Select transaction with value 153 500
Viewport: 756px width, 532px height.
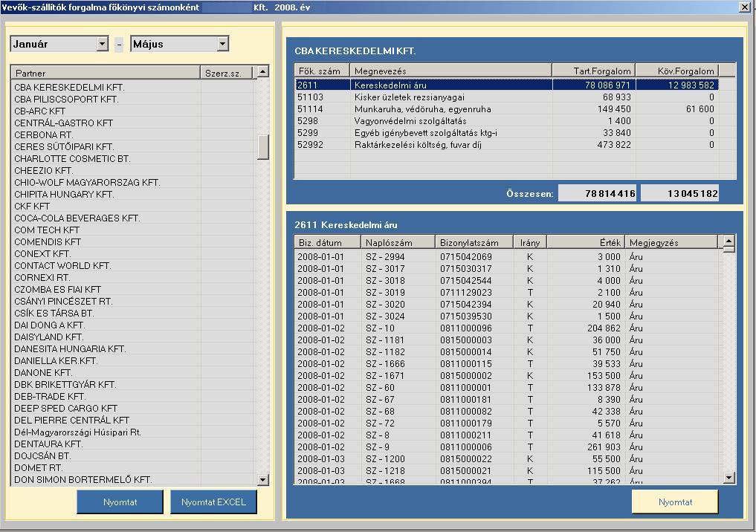coord(508,375)
